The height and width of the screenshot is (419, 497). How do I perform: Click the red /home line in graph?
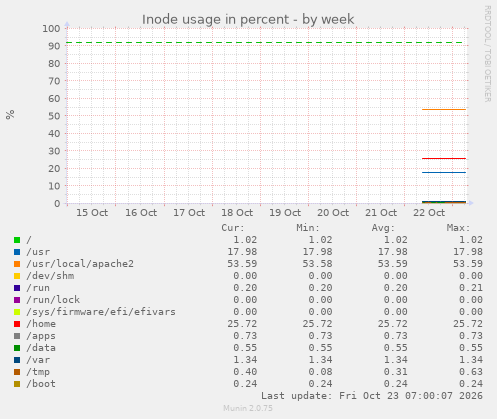pos(444,158)
